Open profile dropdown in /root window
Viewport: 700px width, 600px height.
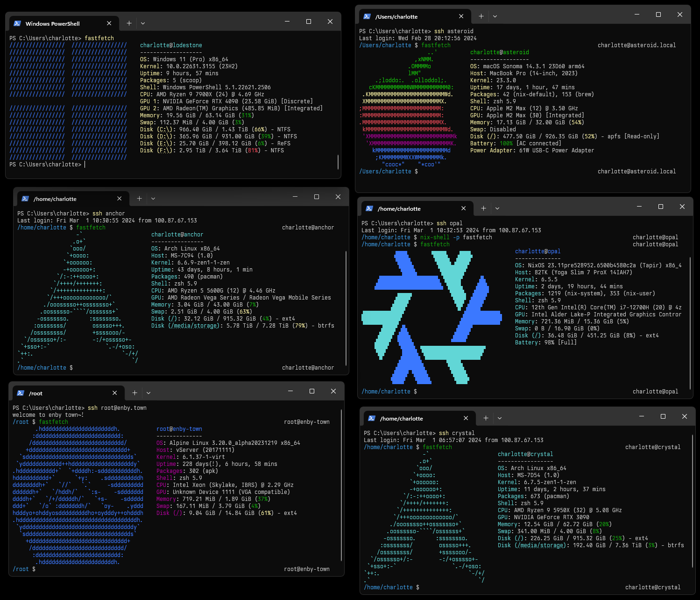pyautogui.click(x=148, y=393)
